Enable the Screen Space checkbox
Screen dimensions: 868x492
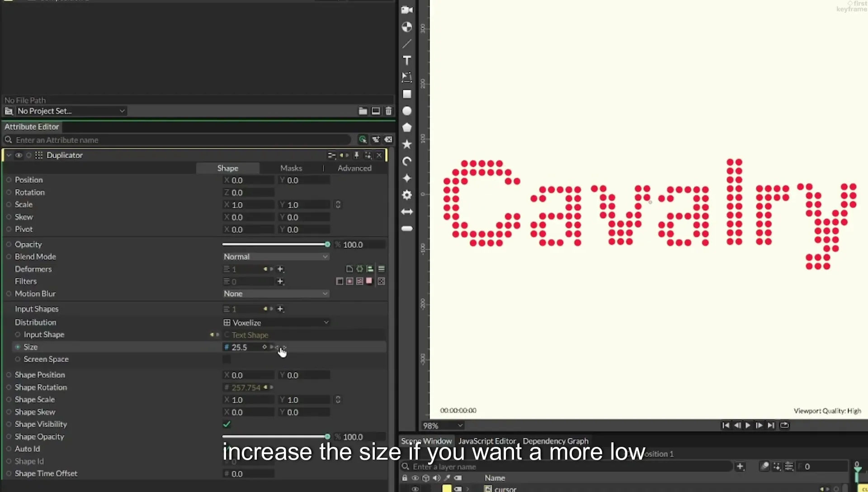pyautogui.click(x=226, y=359)
